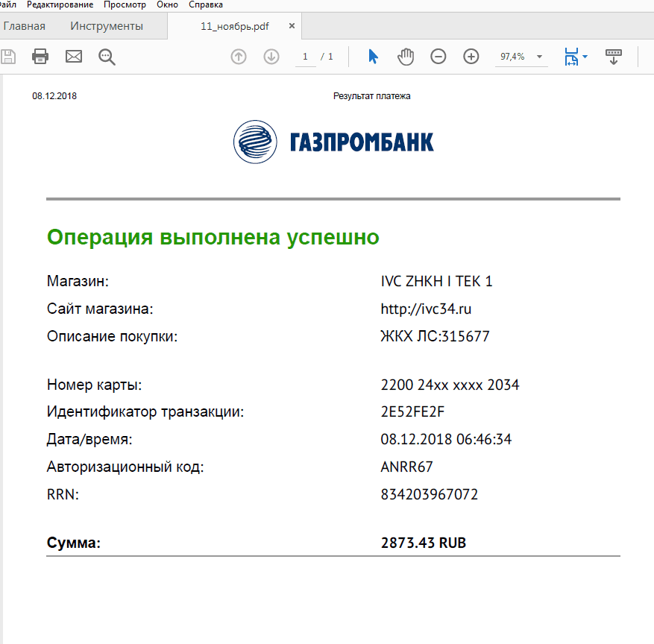Screen dimensions: 654x644
Task: Click the Сайт магазина: label
Action: [100, 309]
